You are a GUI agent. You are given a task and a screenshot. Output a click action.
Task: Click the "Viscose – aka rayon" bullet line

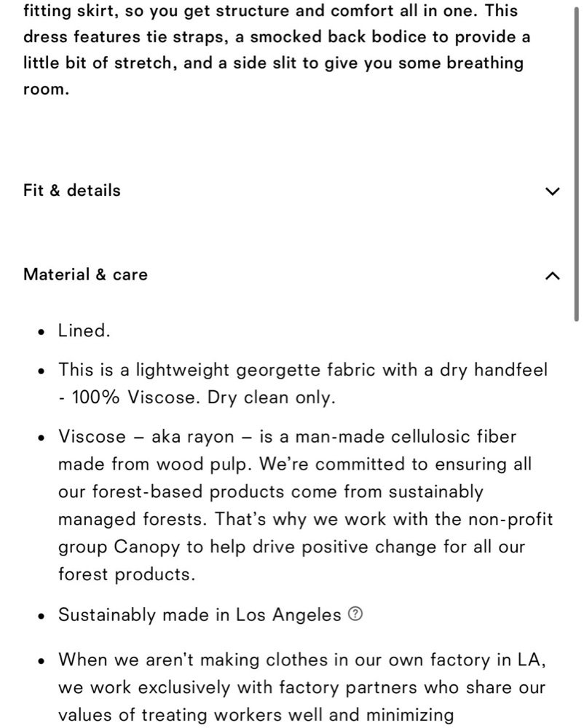click(x=287, y=437)
